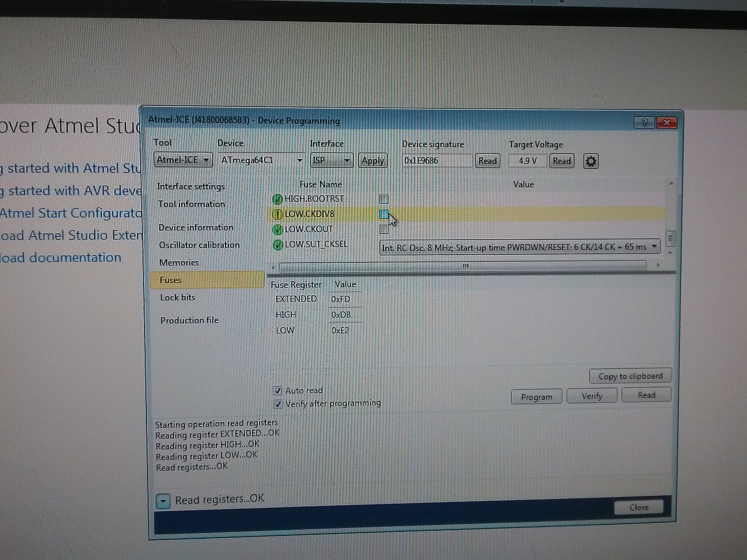
Task: Click Read next to Target Voltage
Action: pyautogui.click(x=562, y=161)
